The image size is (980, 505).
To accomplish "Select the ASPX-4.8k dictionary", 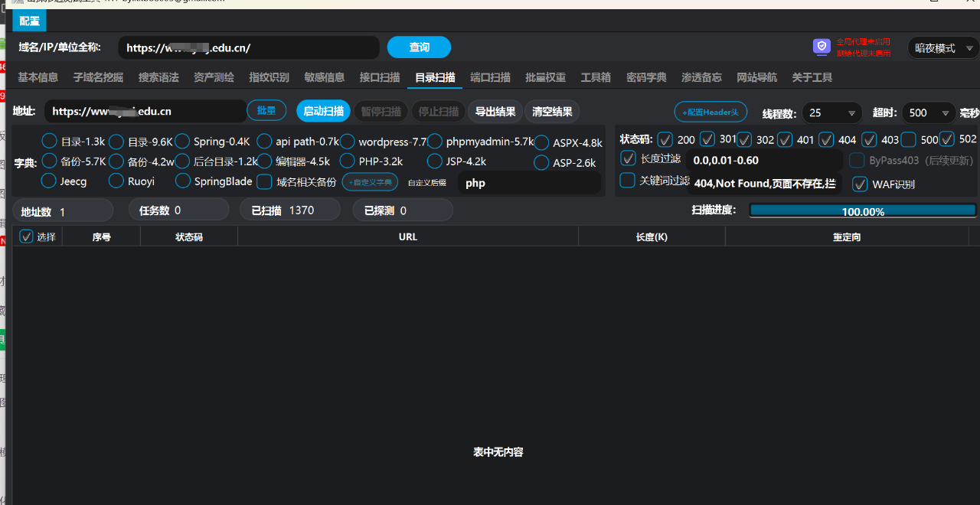I will pyautogui.click(x=541, y=143).
